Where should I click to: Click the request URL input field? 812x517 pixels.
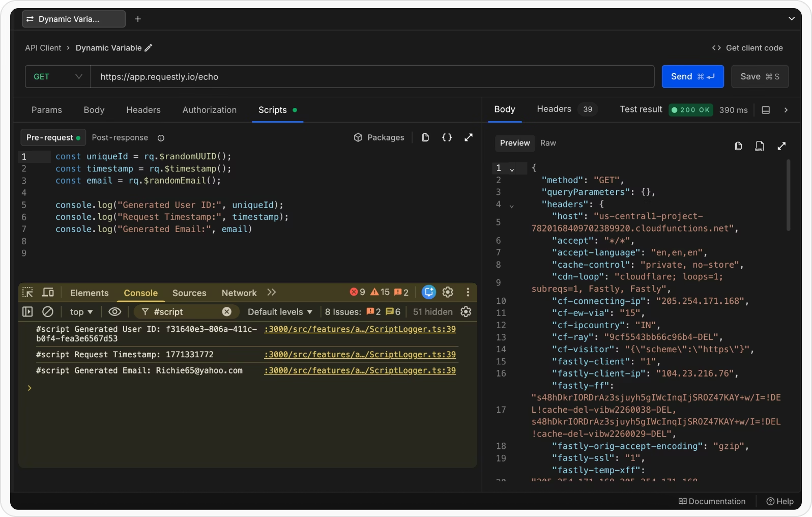[372, 77]
